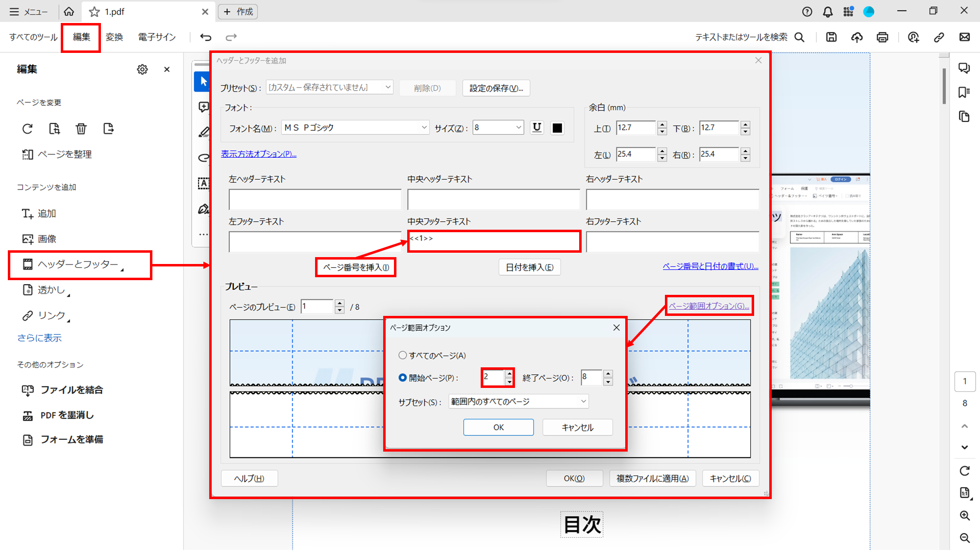Click the zoom in magnifier icon

(x=964, y=515)
